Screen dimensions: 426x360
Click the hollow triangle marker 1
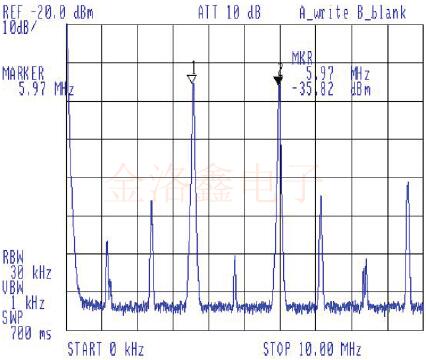pyautogui.click(x=192, y=79)
